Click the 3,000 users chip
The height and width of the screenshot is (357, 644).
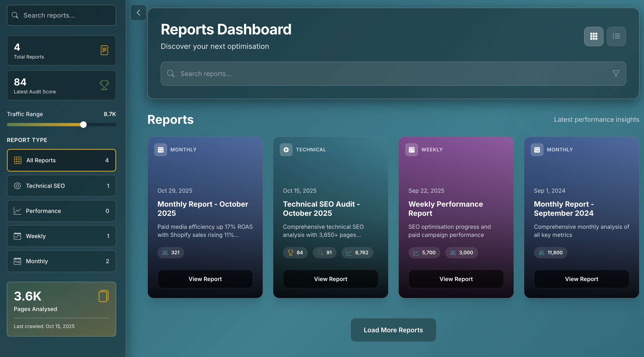461,253
